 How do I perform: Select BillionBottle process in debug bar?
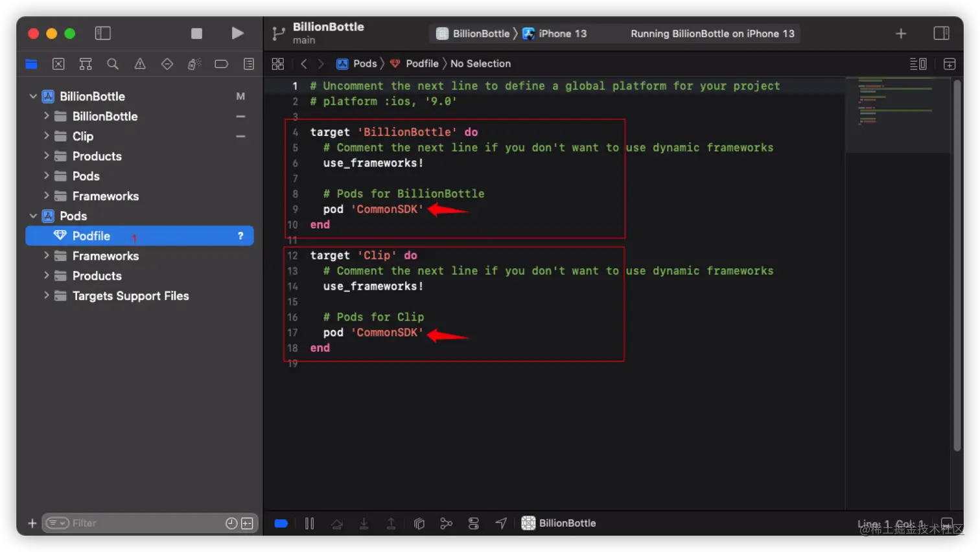[559, 523]
